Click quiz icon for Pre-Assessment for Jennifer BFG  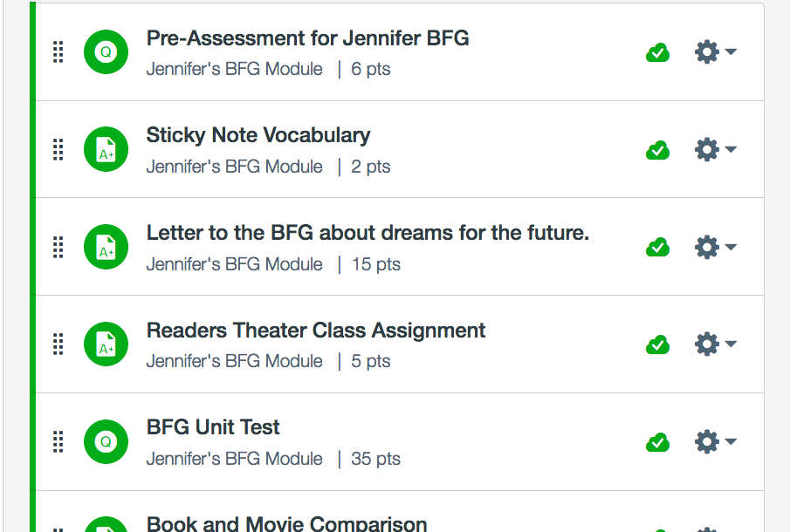(x=106, y=52)
